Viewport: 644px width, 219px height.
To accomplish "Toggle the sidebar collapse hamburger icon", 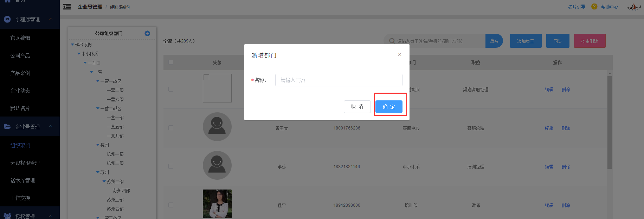I will tap(67, 7).
